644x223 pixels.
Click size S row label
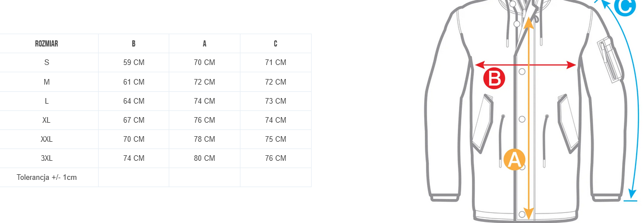click(x=47, y=62)
